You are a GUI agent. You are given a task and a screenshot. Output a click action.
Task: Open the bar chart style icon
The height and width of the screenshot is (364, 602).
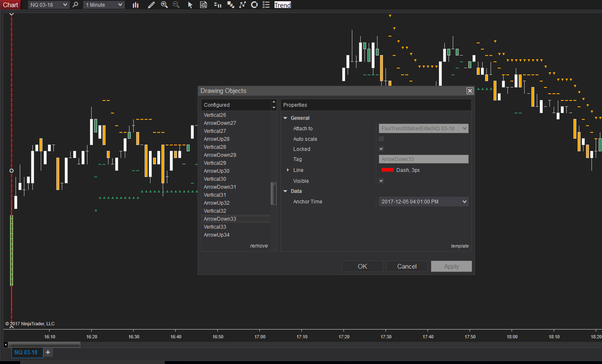(135, 5)
